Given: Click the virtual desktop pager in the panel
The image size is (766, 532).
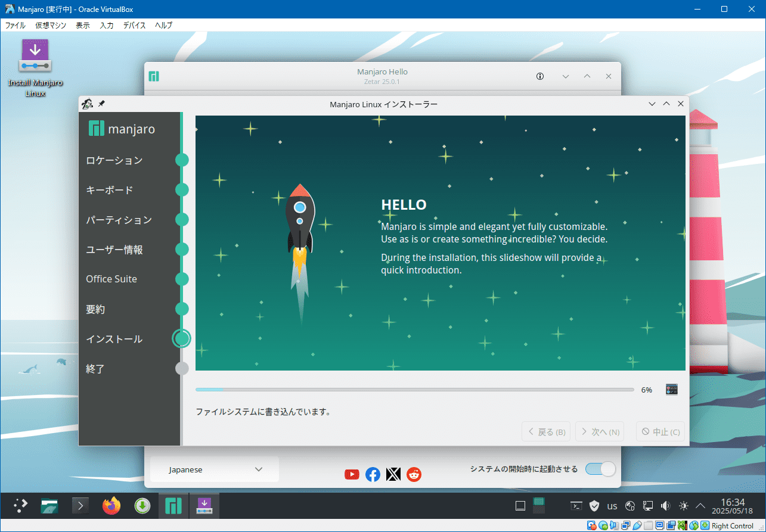Looking at the screenshot, I should pyautogui.click(x=539, y=506).
